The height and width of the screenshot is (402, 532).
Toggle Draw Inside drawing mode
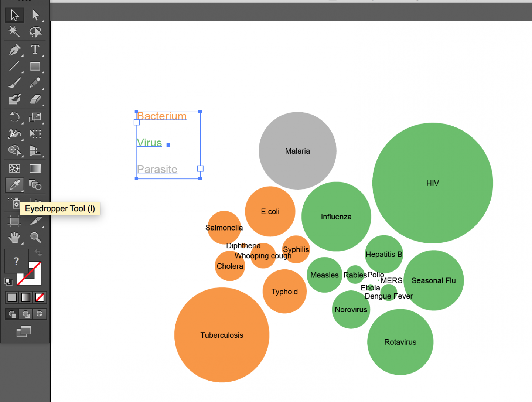(39, 314)
